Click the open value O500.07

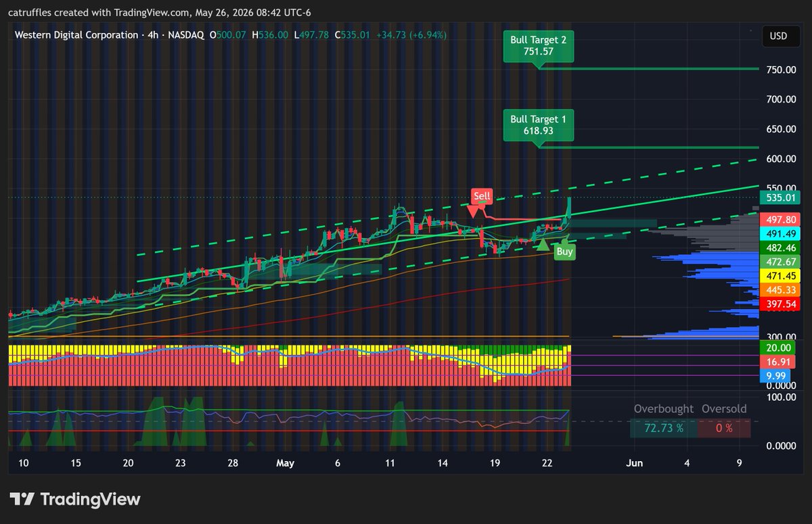(x=227, y=35)
